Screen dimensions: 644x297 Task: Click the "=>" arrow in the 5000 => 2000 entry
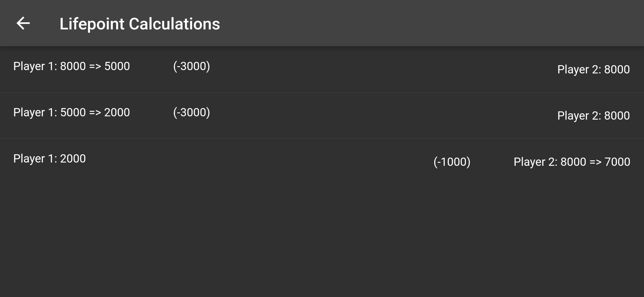point(95,112)
